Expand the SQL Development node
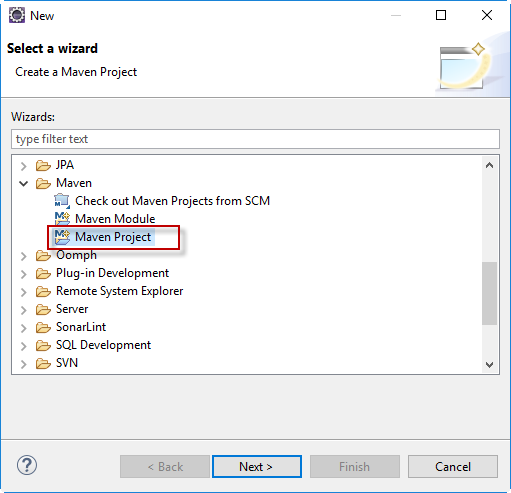 tap(24, 346)
